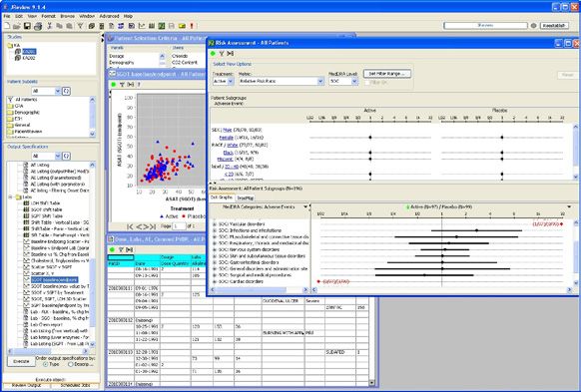Click funnel icon in Dose, Labs, AE window
The width and height of the screenshot is (581, 392).
click(x=121, y=249)
